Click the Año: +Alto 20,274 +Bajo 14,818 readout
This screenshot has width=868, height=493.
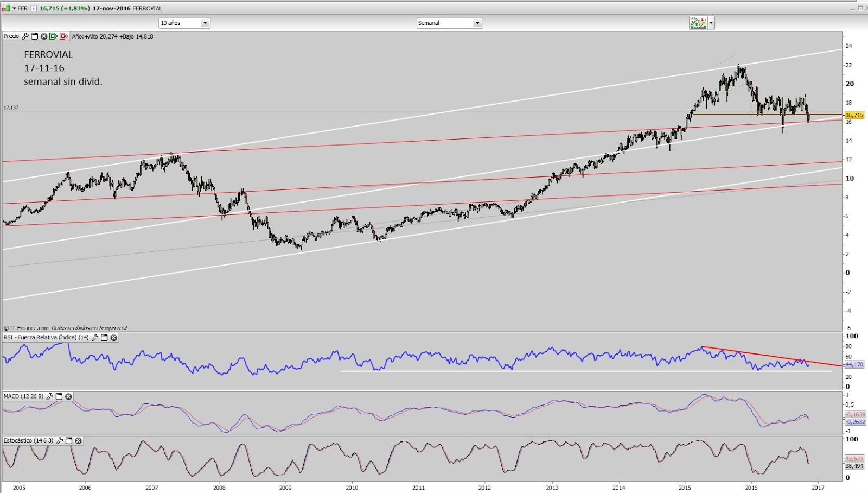(113, 36)
